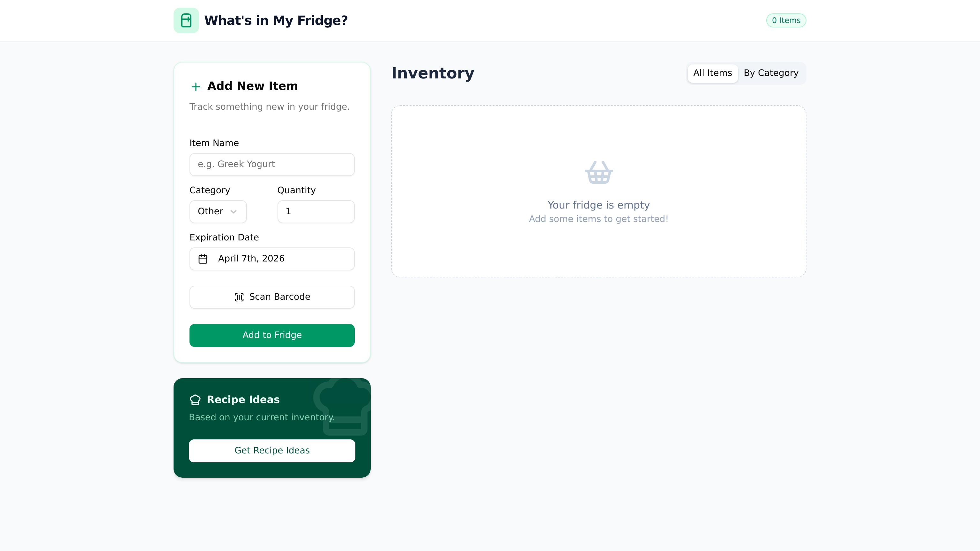
Task: Click the plus icon beside Add New Item
Action: coord(196,87)
